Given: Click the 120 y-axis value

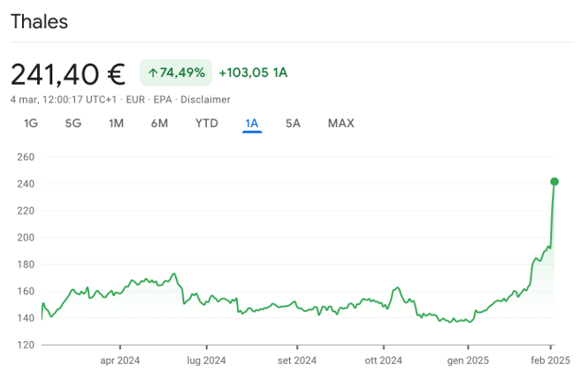Looking at the screenshot, I should (x=26, y=345).
